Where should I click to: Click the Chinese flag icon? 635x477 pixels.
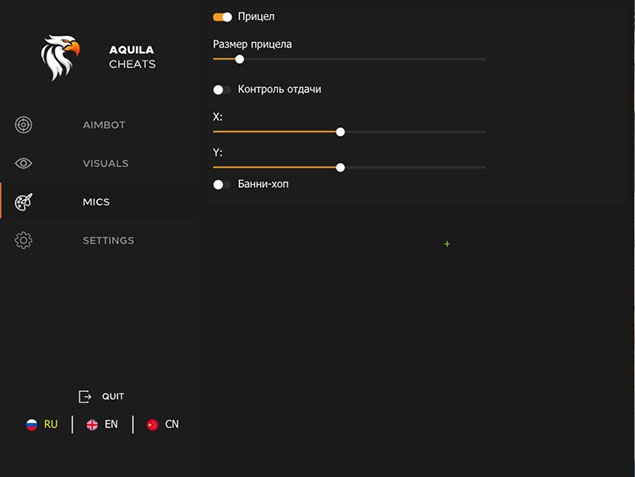pyautogui.click(x=152, y=424)
